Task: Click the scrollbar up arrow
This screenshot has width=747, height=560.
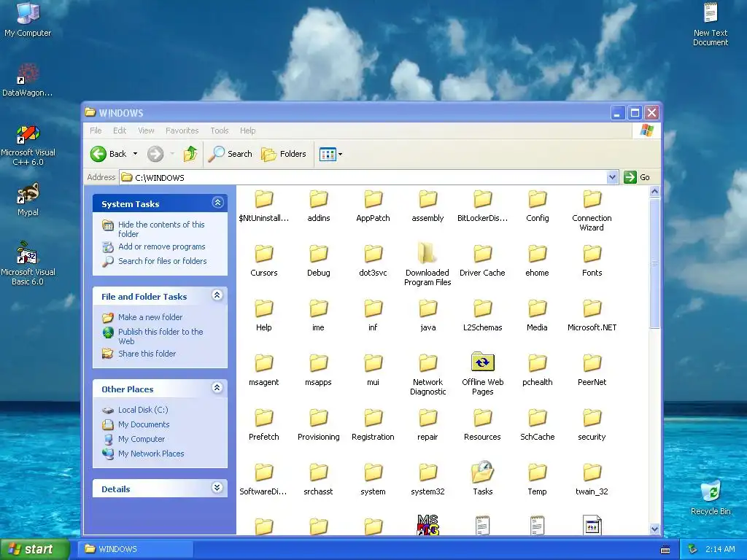Action: point(654,192)
